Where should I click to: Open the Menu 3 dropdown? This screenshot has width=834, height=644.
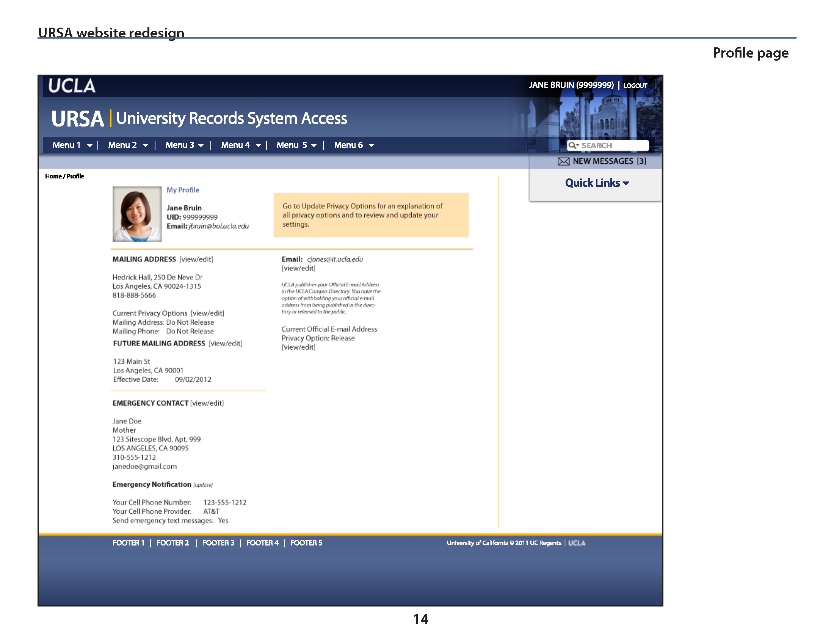[185, 145]
